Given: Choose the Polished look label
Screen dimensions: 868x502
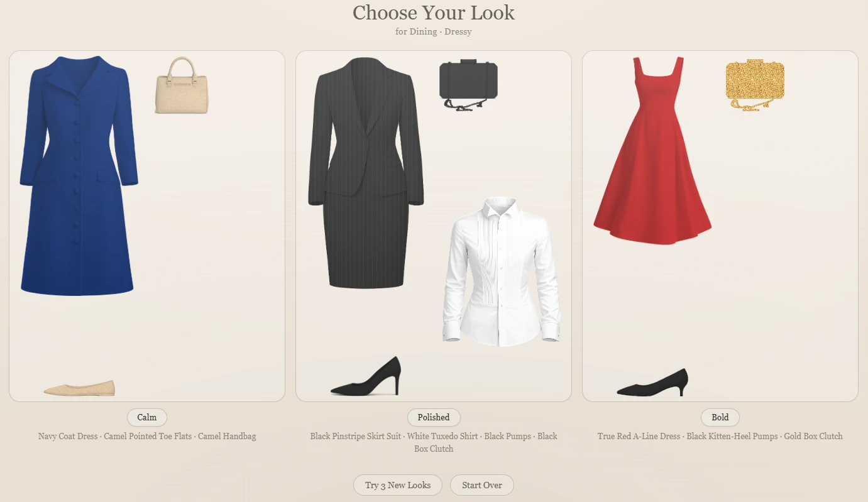Looking at the screenshot, I should tap(434, 417).
